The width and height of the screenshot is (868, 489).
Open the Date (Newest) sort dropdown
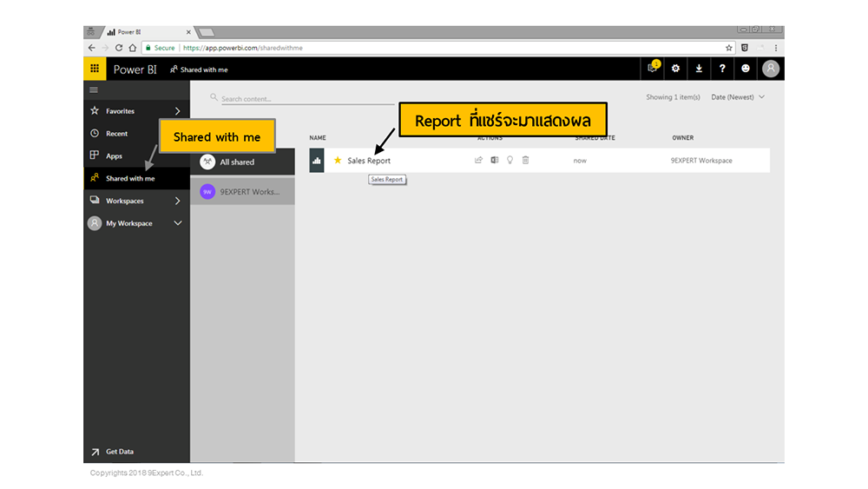coord(738,97)
